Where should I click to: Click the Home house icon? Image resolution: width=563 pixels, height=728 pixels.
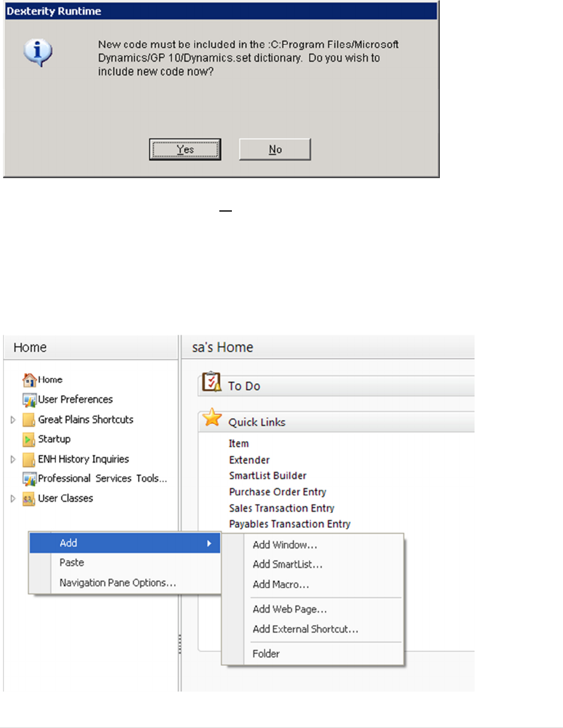coord(30,380)
